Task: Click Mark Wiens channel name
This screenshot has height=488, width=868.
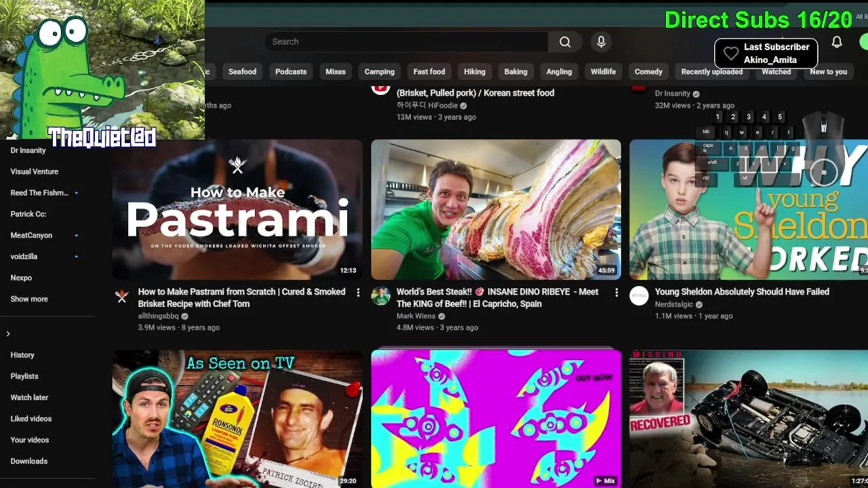Action: tap(416, 316)
